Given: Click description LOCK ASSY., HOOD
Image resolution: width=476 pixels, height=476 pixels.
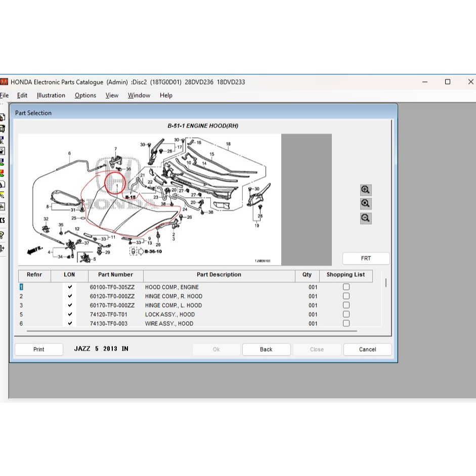Looking at the screenshot, I should (170, 315).
